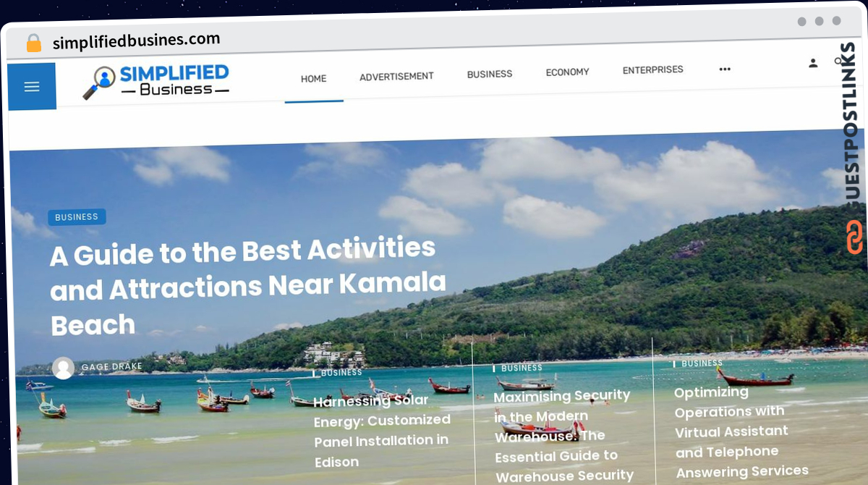
Task: Click the simplifiedbusines.com address field
Action: (x=137, y=41)
